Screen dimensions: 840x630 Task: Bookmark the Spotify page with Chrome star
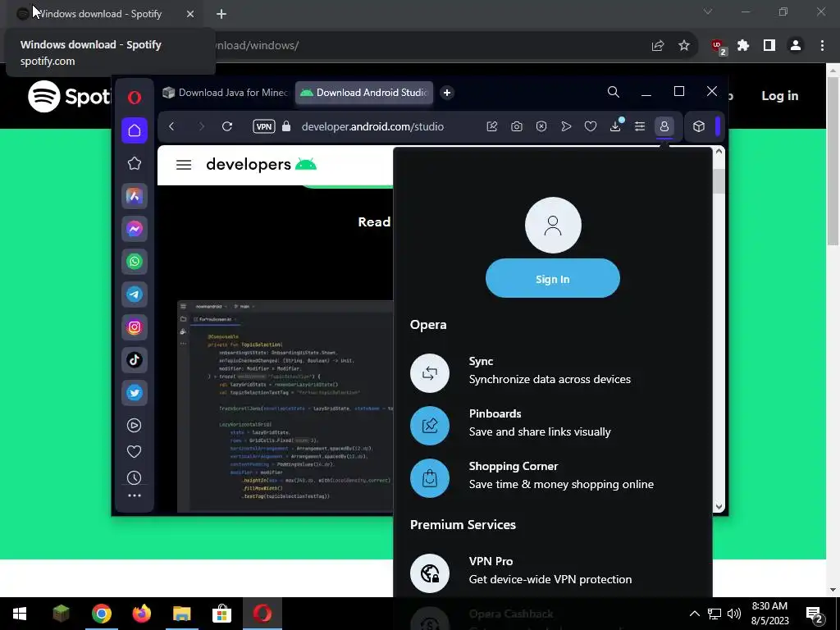(x=684, y=46)
